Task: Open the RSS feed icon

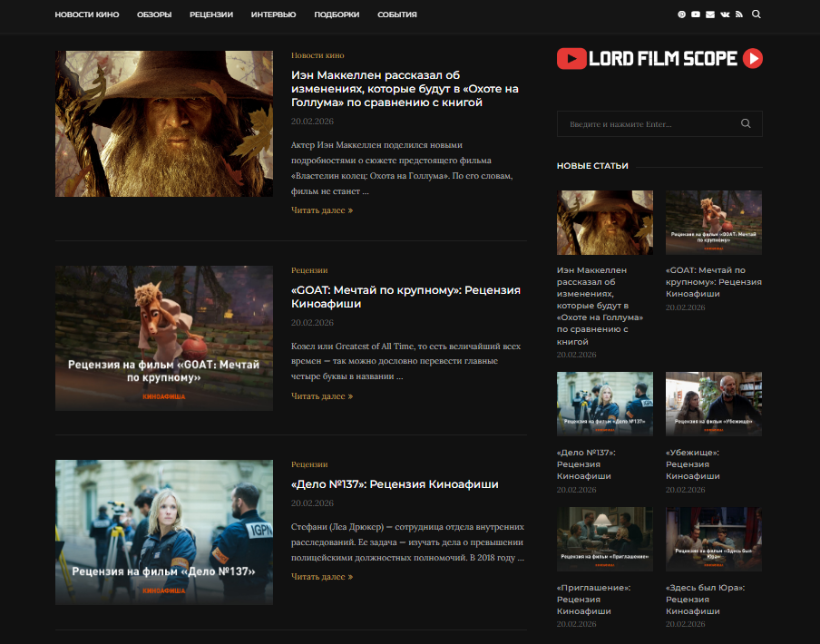Action: point(739,15)
